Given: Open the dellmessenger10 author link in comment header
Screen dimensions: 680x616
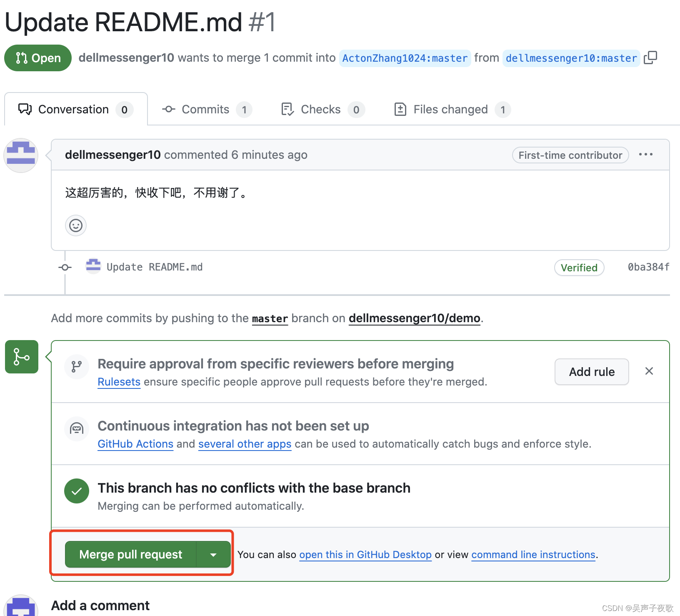Looking at the screenshot, I should tap(112, 155).
